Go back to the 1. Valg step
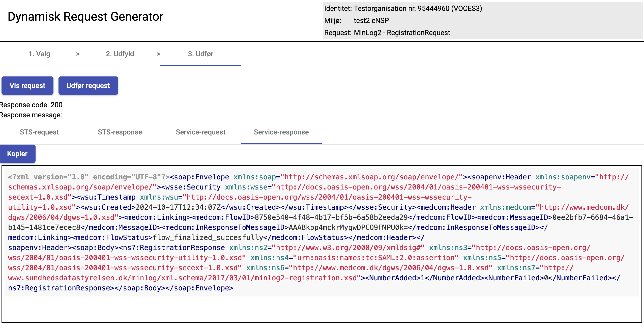644x327 pixels. (39, 54)
